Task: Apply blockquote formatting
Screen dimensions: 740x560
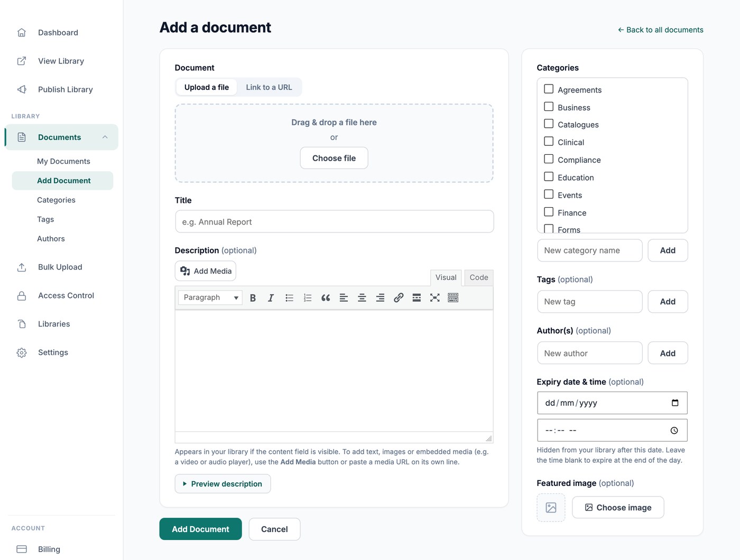Action: [326, 298]
